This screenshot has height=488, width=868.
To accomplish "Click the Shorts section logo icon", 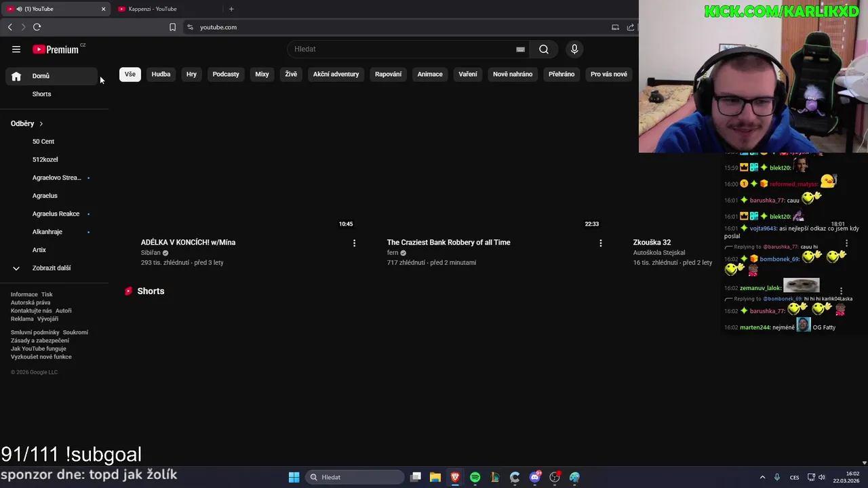I will (x=128, y=291).
